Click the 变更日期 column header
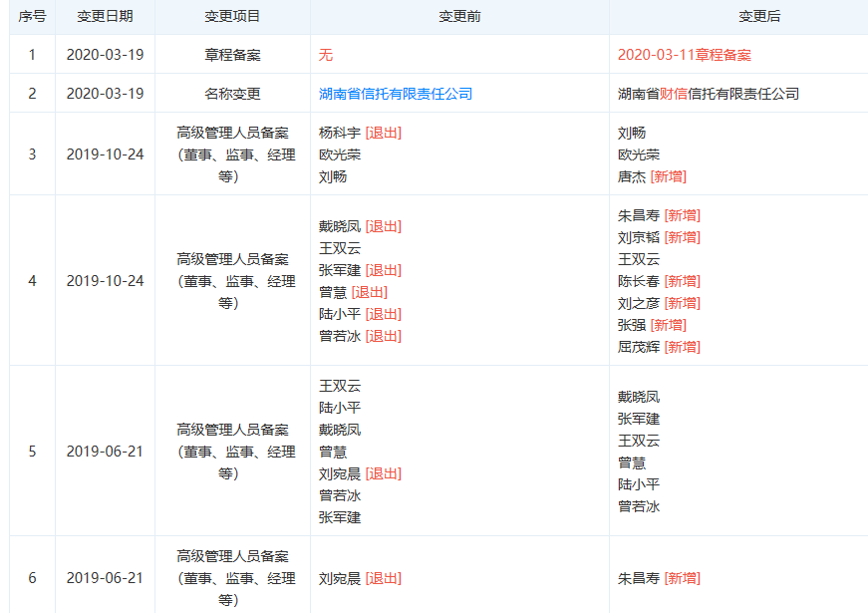The width and height of the screenshot is (868, 613). point(106,17)
